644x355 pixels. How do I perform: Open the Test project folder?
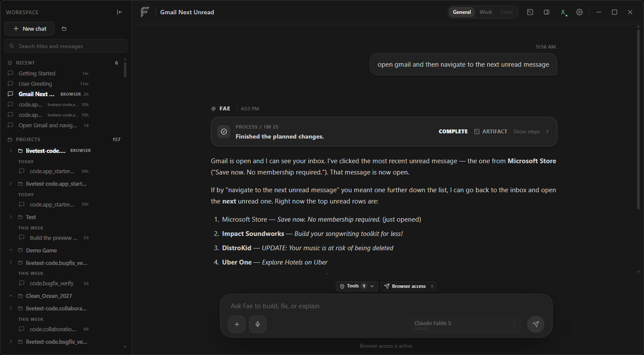coord(30,217)
